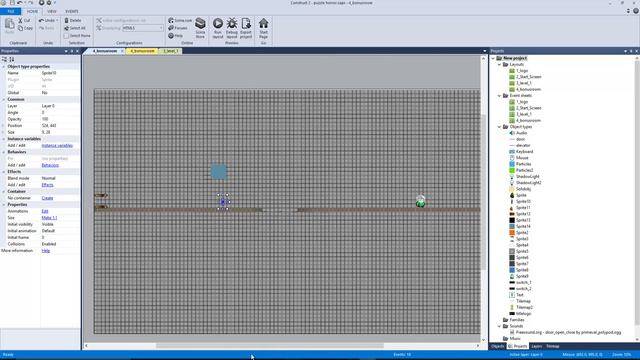640x360 pixels.
Task: Open the Undo history dropdown arrow
Action: pyautogui.click(x=57, y=20)
